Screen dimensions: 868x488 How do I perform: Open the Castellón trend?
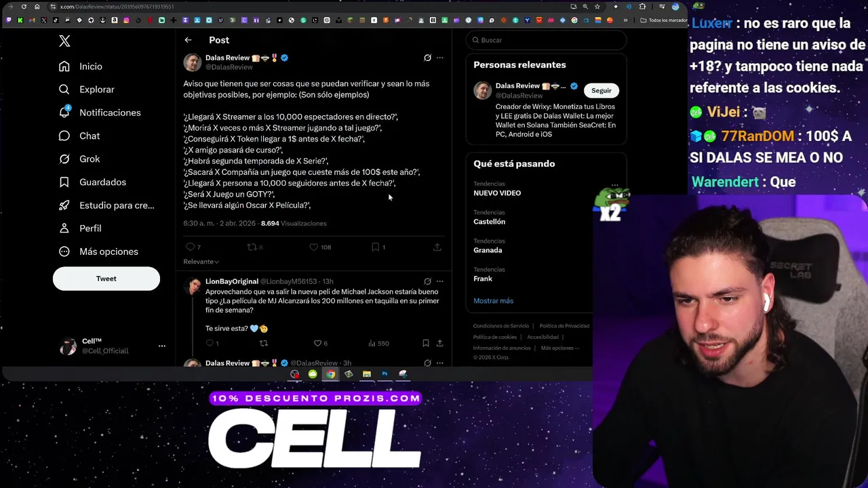click(489, 222)
